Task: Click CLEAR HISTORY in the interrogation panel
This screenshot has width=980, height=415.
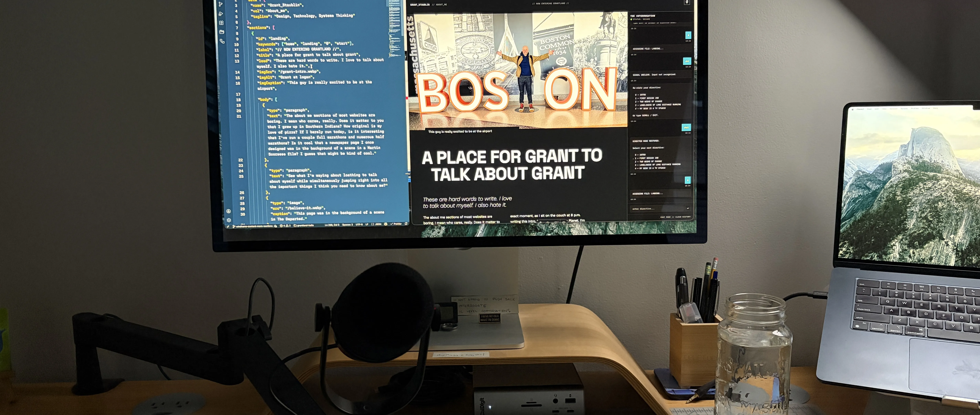Action: point(683,217)
